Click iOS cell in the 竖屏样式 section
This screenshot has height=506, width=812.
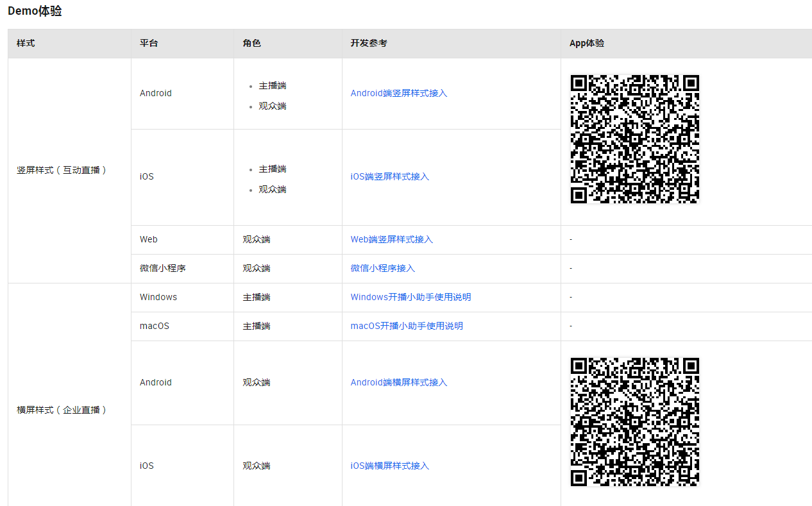tap(182, 177)
